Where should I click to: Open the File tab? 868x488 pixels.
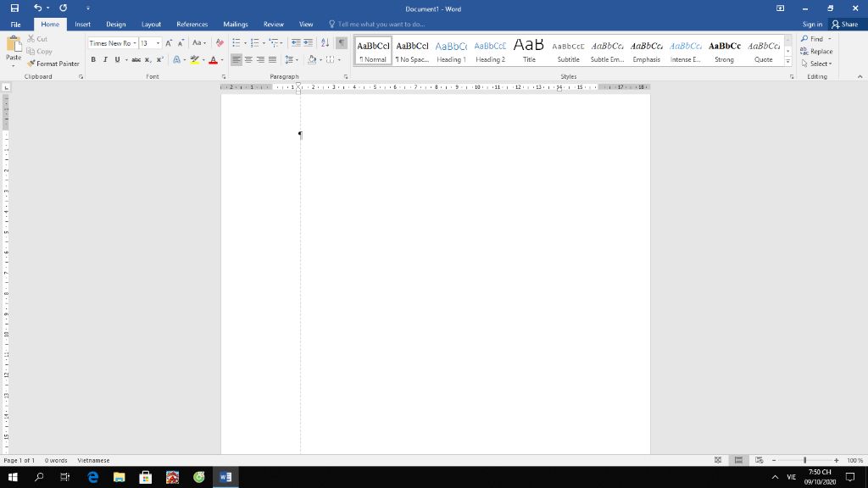point(15,25)
